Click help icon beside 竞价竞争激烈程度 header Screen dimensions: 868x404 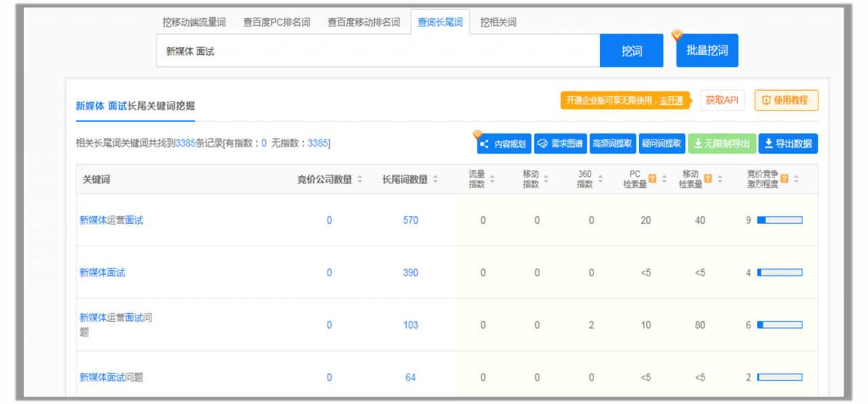pyautogui.click(x=784, y=179)
